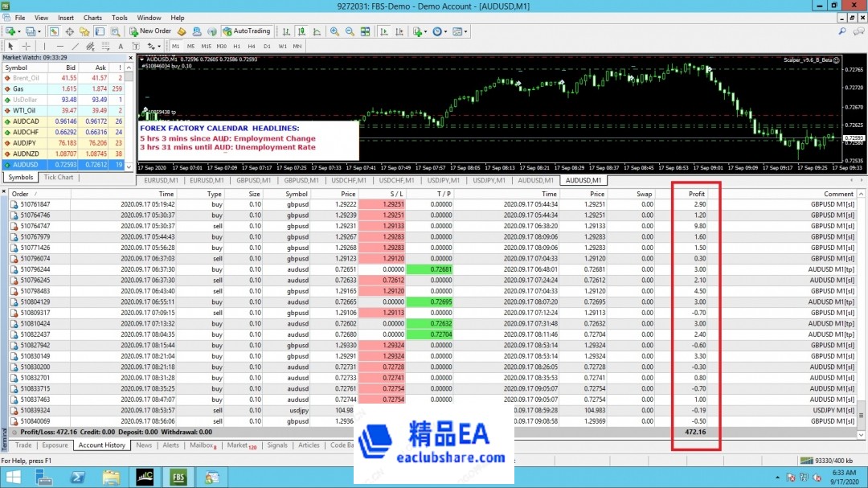Expand the Profiles dropdown arrow
The height and width of the screenshot is (488, 868).
coord(39,31)
